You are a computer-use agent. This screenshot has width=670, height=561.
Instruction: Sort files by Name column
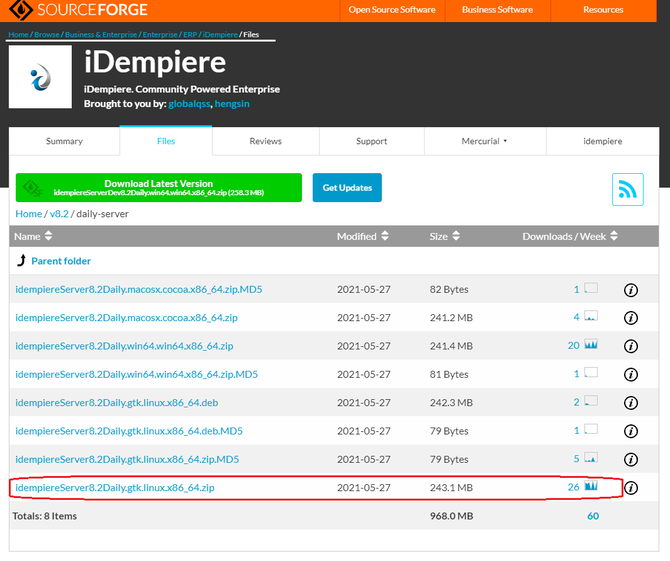33,236
